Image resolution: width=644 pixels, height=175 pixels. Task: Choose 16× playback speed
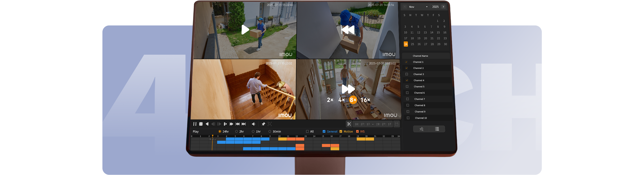(x=365, y=100)
